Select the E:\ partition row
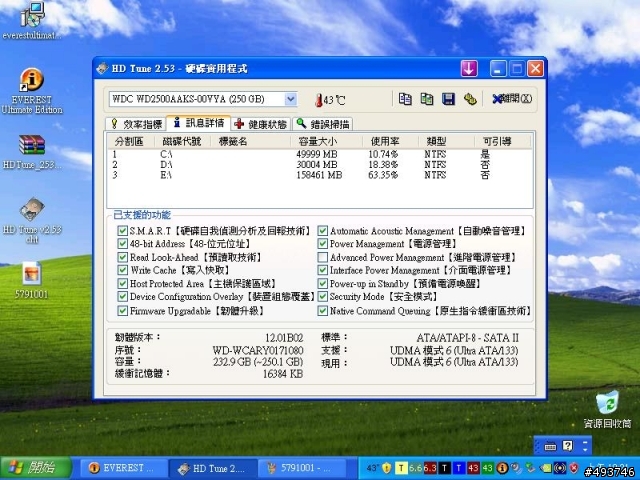Viewport: 640px width, 480px height. pyautogui.click(x=320, y=175)
